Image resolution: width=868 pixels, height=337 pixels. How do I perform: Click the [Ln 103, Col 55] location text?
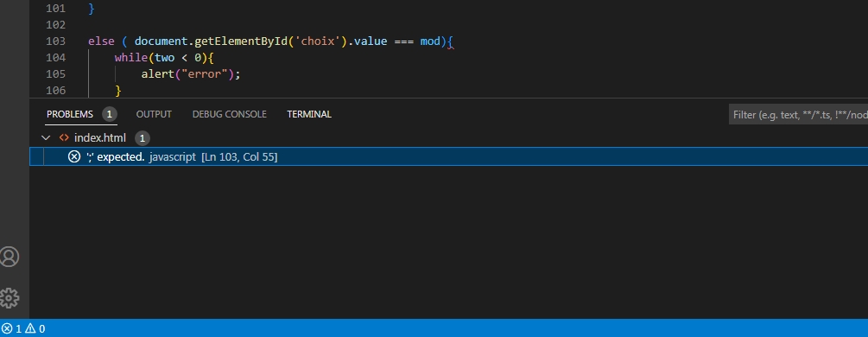coord(239,157)
